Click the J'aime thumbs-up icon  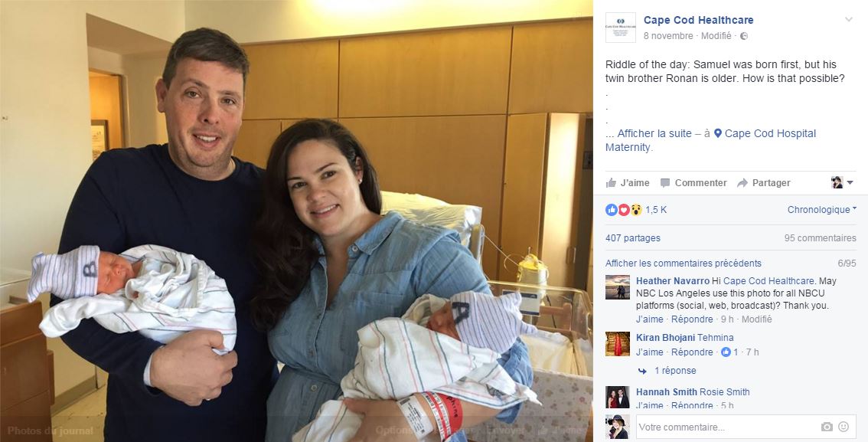coord(611,183)
